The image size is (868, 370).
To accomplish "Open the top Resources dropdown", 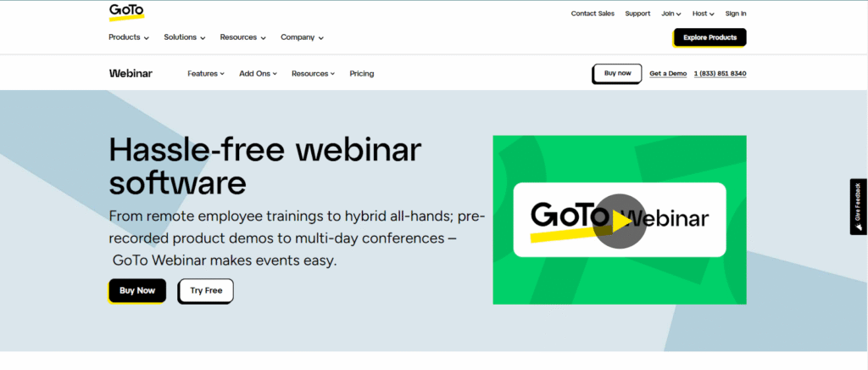I will point(242,37).
